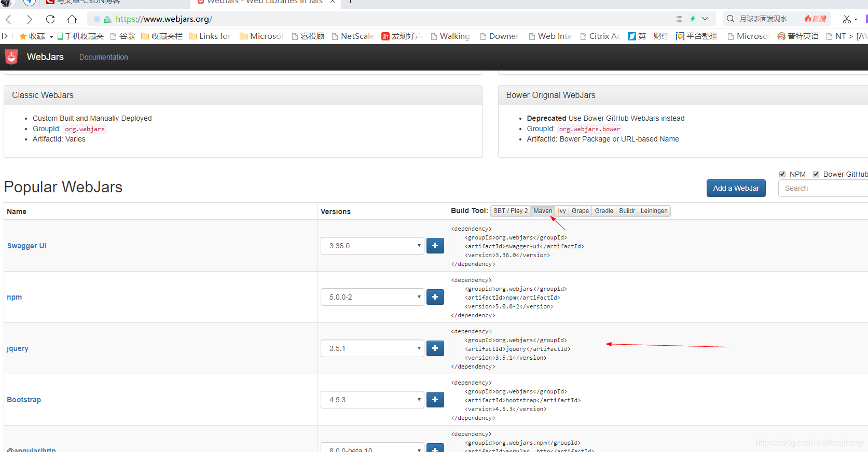Open the Citrix bookmark

[x=600, y=36]
